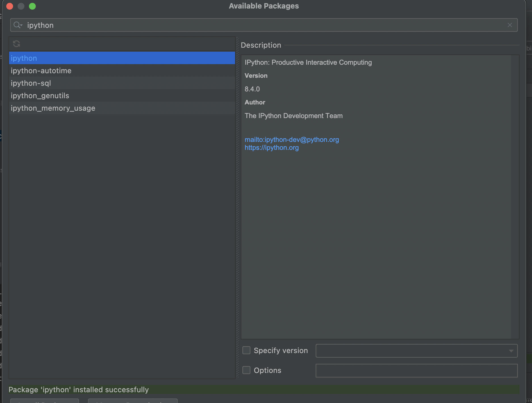This screenshot has width=532, height=403.
Task: Click the Manage Repositories button
Action: tap(133, 401)
